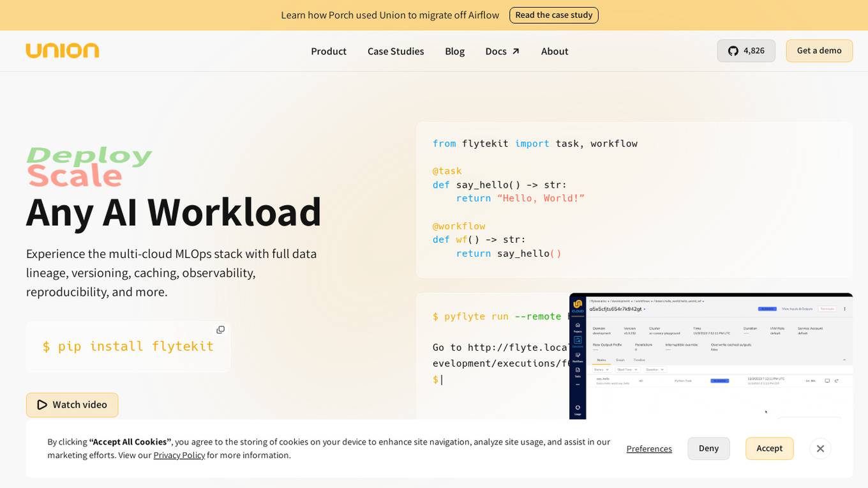Click the banner text about Porch and Airflow
This screenshot has height=488, width=868.
click(390, 15)
